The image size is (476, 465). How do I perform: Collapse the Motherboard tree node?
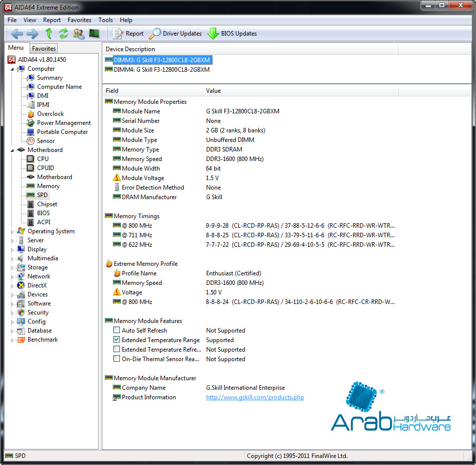12,150
